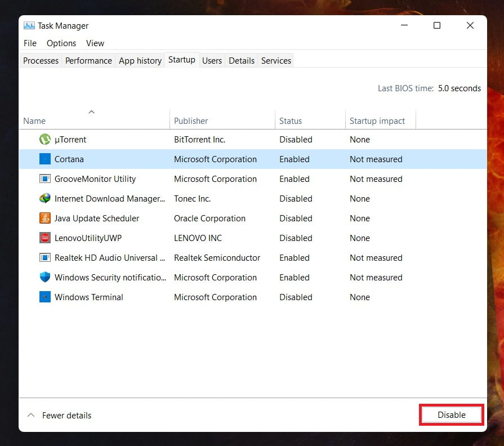Viewport: 504px width, 446px height.
Task: Close the Task Manager window
Action: 470,25
